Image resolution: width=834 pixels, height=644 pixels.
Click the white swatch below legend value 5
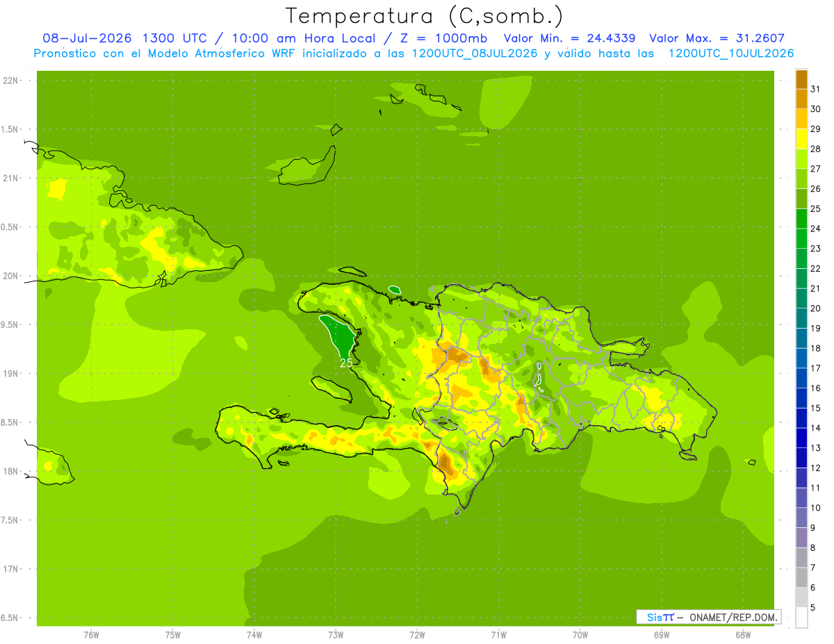802,618
